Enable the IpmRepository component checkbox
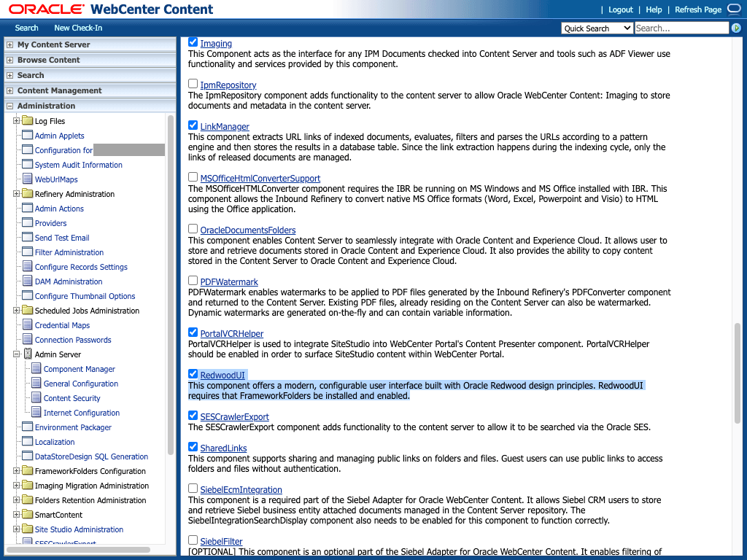The width and height of the screenshot is (747, 560). [x=193, y=83]
